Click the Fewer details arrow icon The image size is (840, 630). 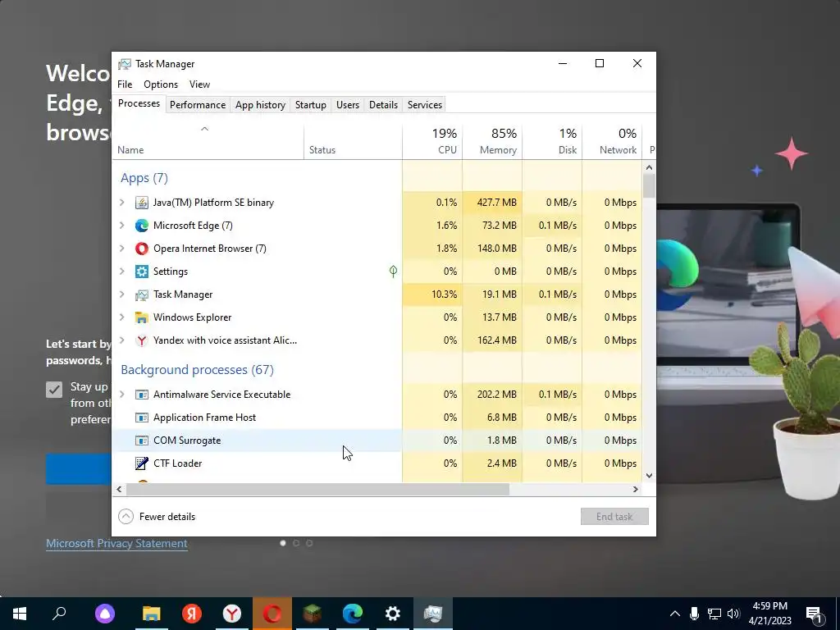126,517
